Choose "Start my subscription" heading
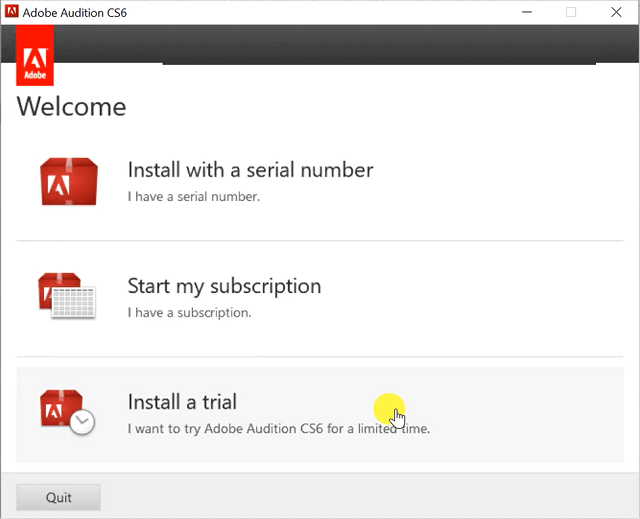The image size is (640, 519). (x=224, y=286)
